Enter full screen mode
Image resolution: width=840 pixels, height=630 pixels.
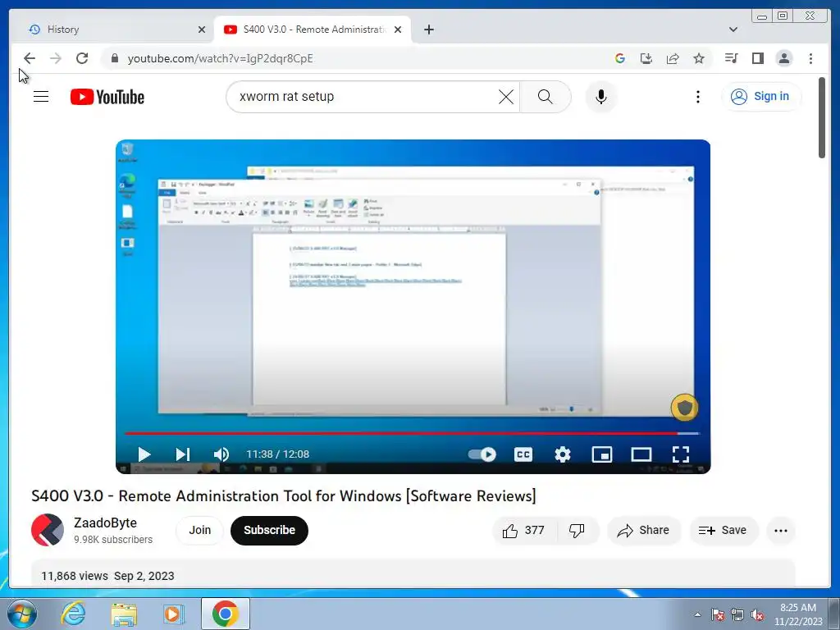[x=680, y=454]
